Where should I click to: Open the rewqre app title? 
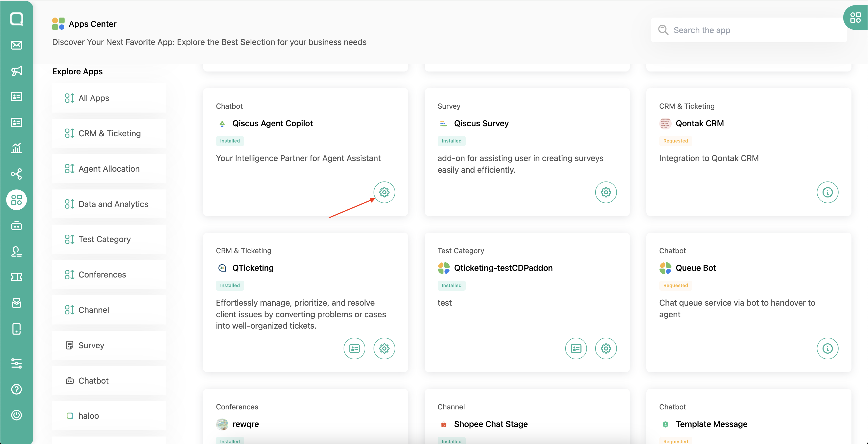coord(245,424)
